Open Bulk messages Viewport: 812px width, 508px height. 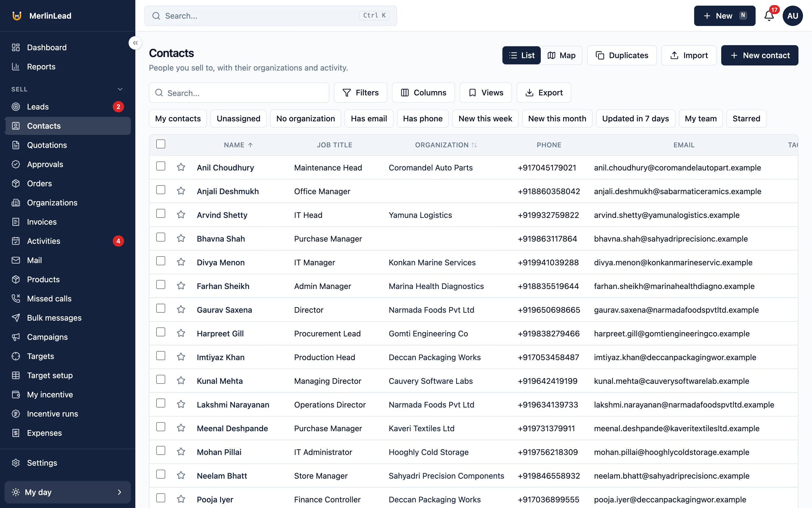pos(68,318)
